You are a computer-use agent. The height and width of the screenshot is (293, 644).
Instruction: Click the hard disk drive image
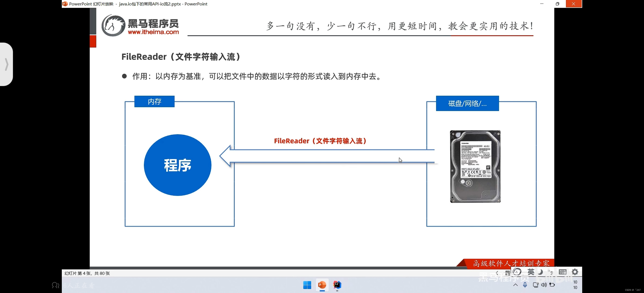(475, 166)
